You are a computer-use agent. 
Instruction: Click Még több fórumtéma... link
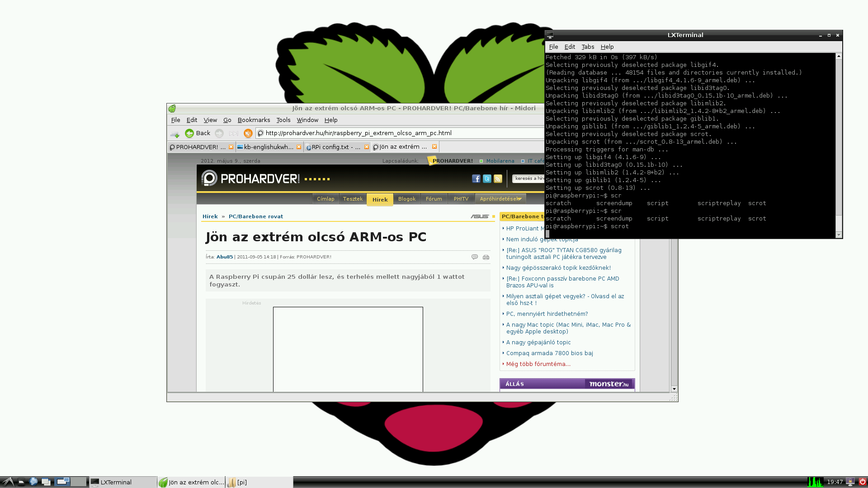tap(538, 364)
